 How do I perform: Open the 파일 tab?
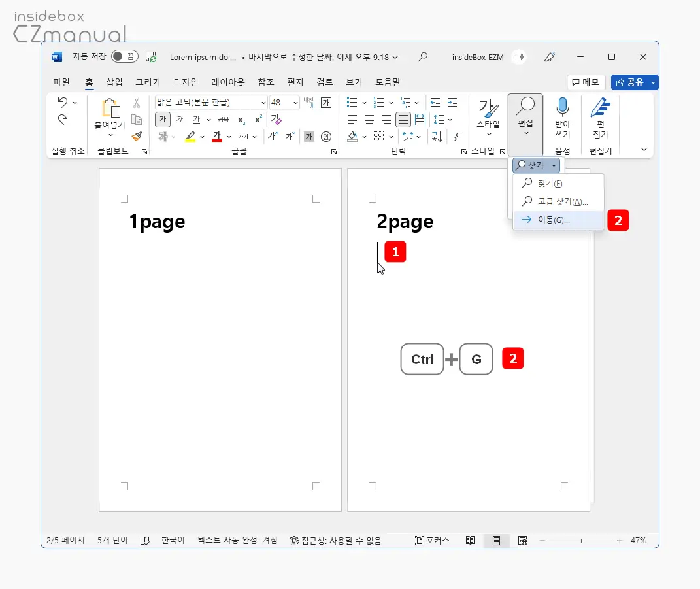click(x=61, y=82)
